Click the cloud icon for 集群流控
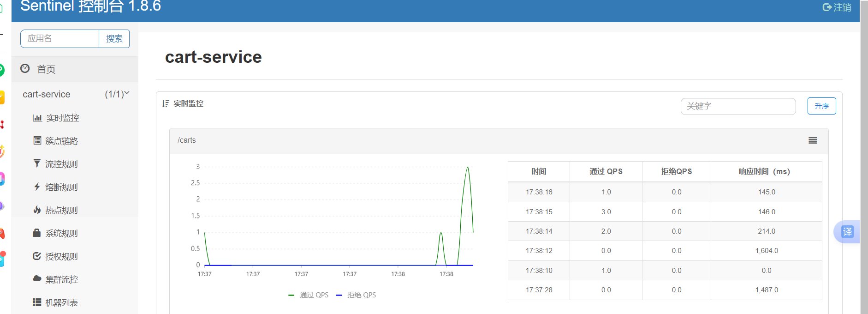Screen dimensions: 868x314 tap(37, 278)
